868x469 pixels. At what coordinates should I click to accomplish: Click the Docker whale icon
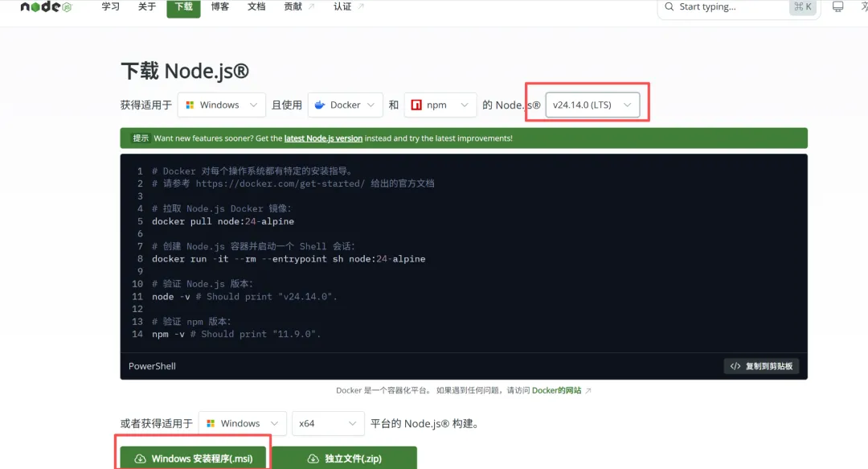pos(320,105)
